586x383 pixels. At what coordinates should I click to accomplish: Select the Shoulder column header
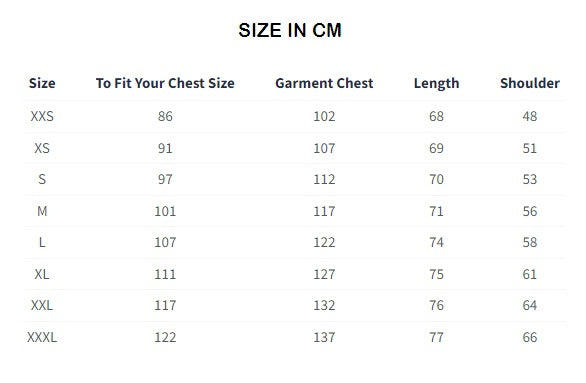pos(530,83)
